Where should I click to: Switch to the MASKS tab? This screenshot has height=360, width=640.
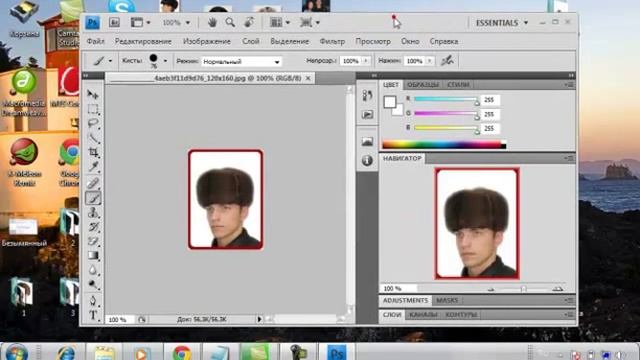coord(447,300)
